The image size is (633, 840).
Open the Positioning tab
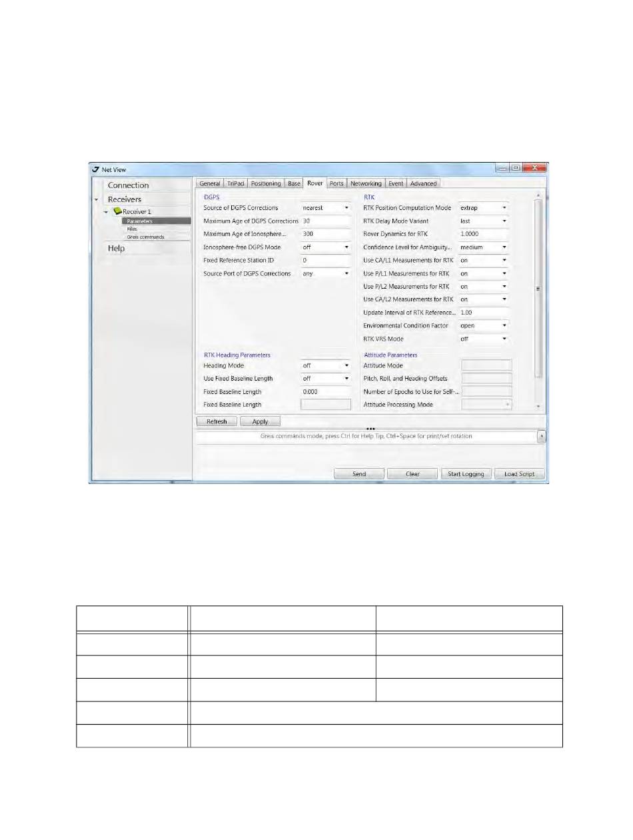266,183
